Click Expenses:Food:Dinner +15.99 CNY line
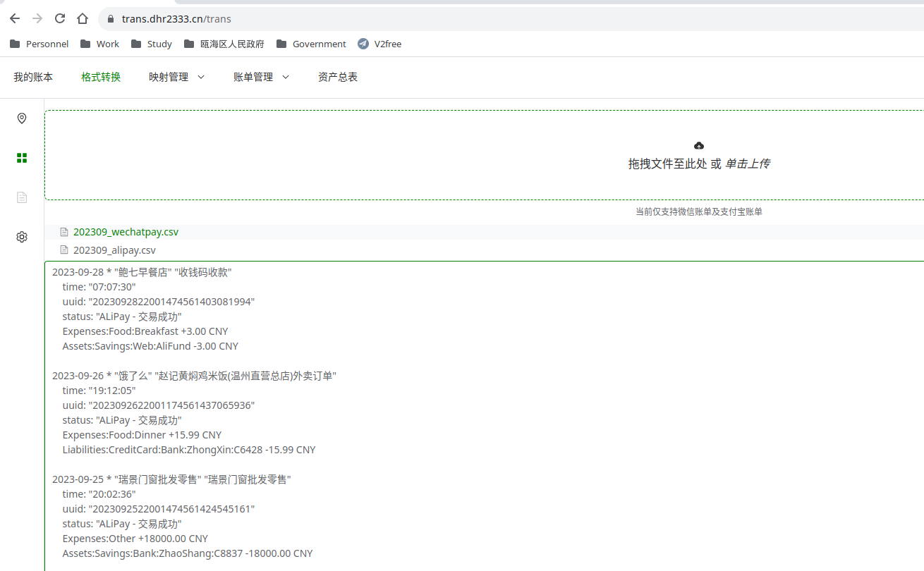This screenshot has width=924, height=571. click(x=142, y=435)
